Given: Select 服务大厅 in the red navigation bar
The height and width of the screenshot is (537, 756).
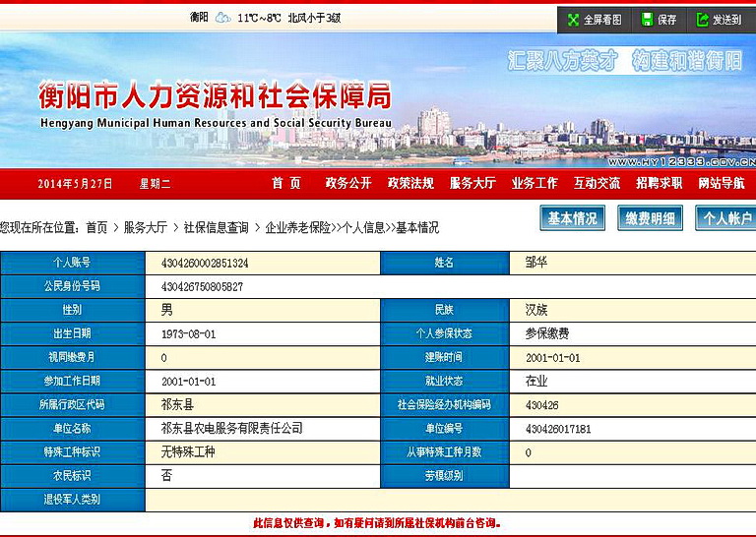Looking at the screenshot, I should 472,183.
